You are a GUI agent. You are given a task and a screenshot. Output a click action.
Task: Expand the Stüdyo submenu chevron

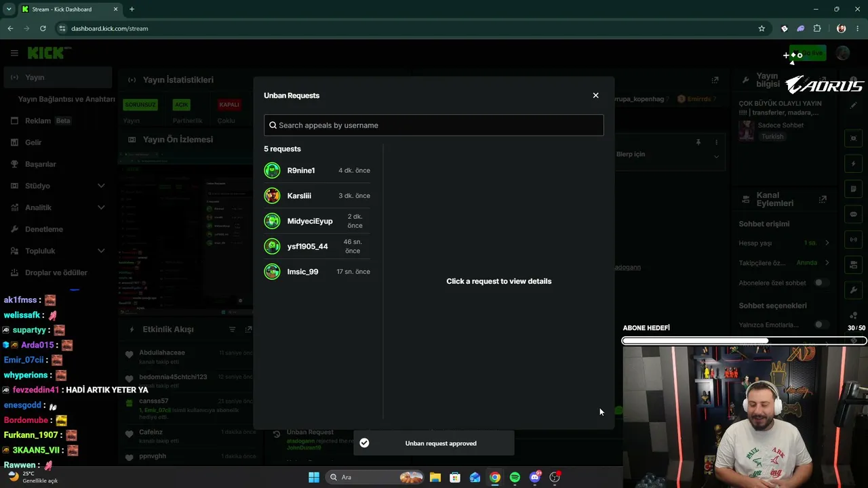(x=101, y=186)
